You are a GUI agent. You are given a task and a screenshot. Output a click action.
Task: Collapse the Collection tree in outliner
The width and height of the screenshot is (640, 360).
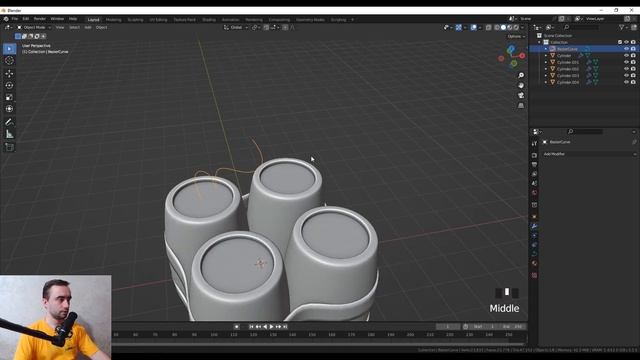pyautogui.click(x=540, y=42)
